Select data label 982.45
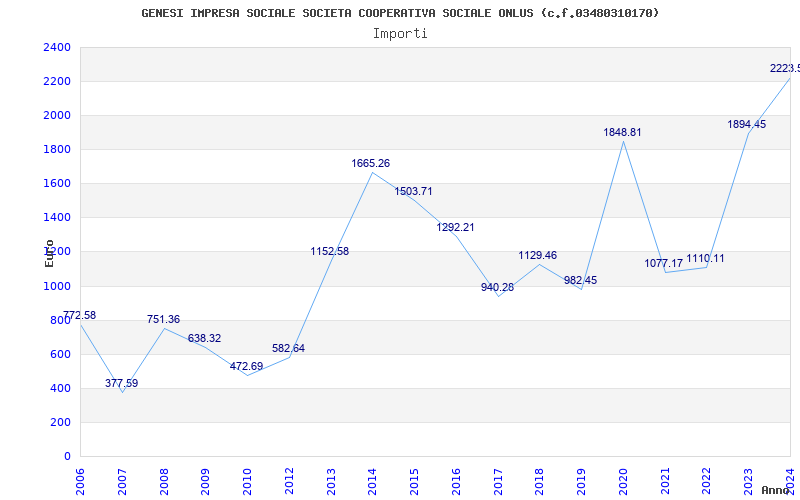 tap(581, 281)
